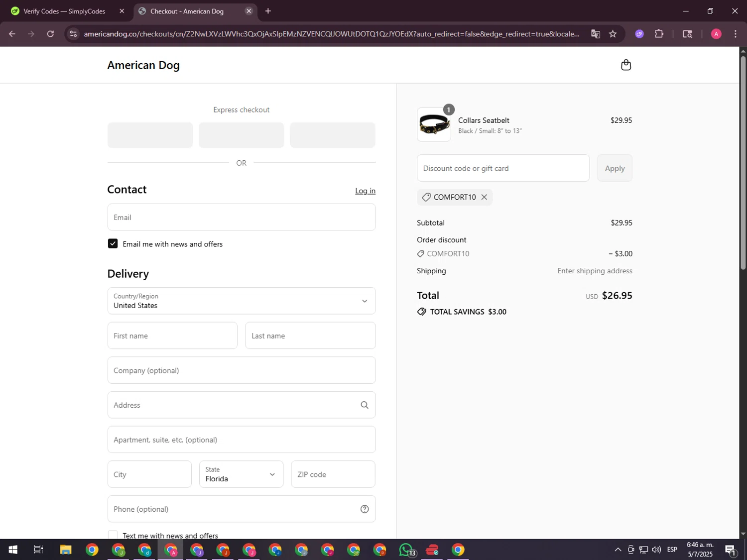Open site information icon in address bar

tap(73, 34)
